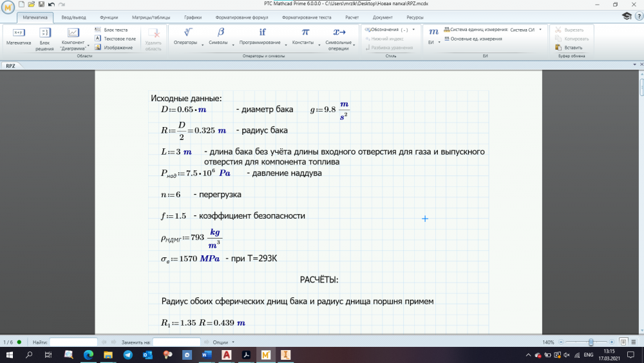Zoom out with the minus button
The image size is (644, 363).
561,342
